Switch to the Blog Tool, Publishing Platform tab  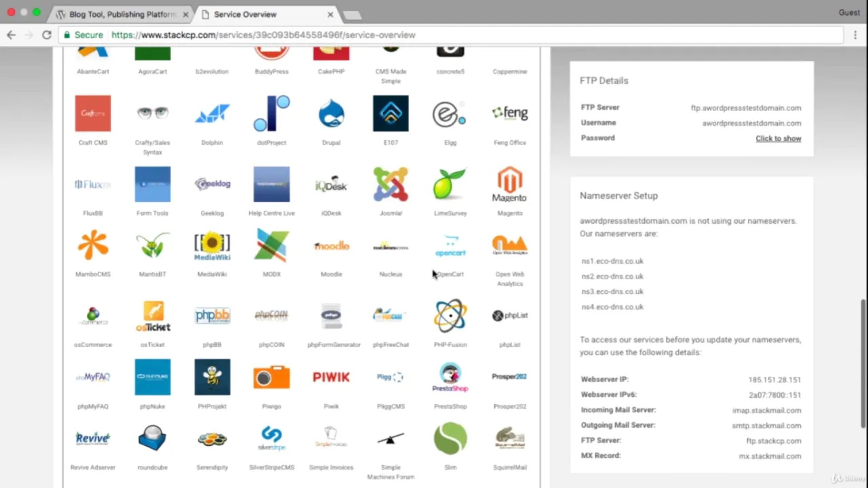click(x=122, y=14)
